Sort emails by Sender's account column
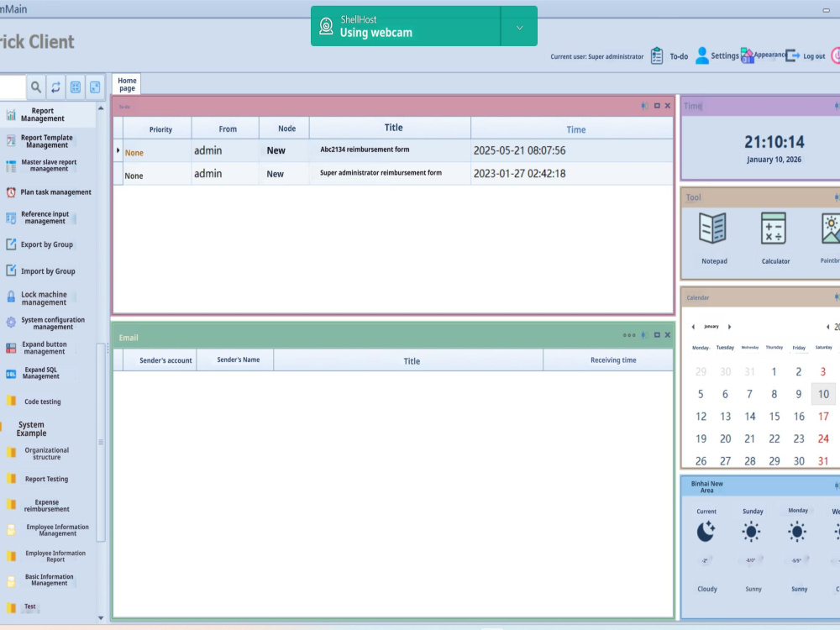Image resolution: width=840 pixels, height=630 pixels. 160,360
